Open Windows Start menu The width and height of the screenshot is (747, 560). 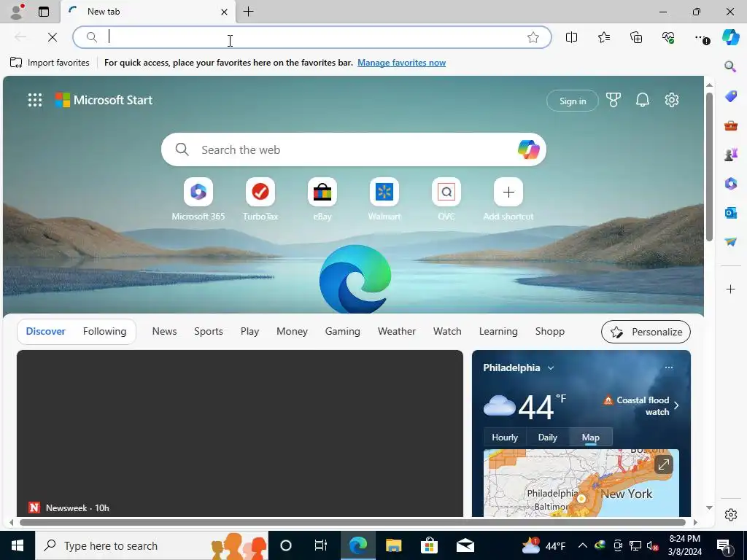[x=18, y=545]
